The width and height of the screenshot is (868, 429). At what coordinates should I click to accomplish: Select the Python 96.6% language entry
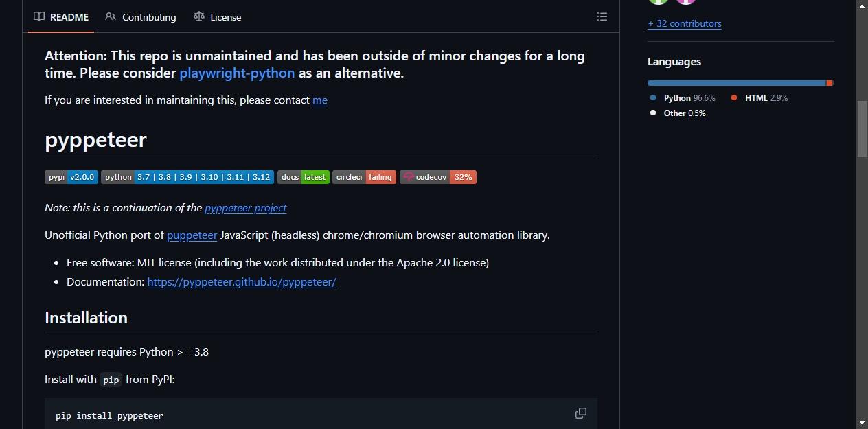(683, 98)
